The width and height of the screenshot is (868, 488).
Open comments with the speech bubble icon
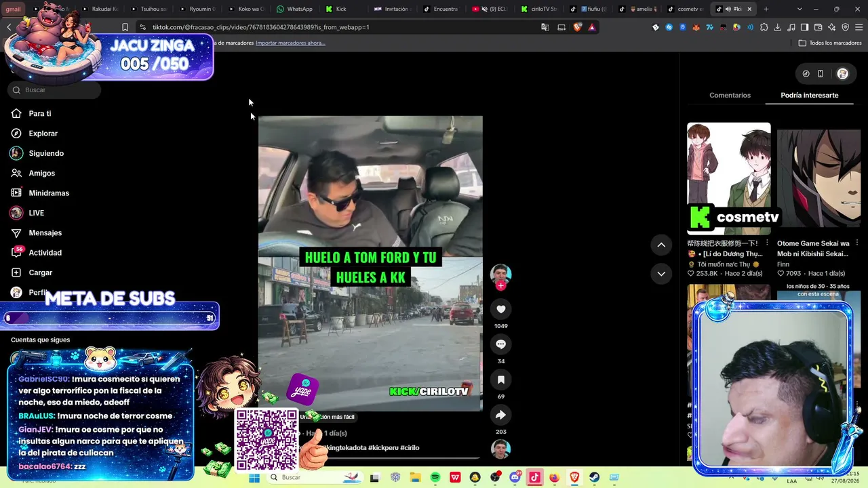click(x=500, y=344)
